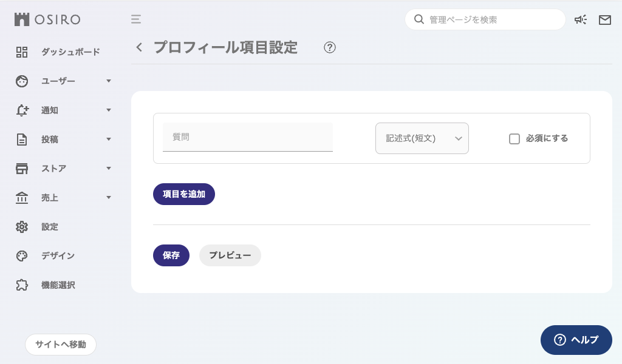
Task: Select ストア in the sidebar
Action: tap(54, 168)
